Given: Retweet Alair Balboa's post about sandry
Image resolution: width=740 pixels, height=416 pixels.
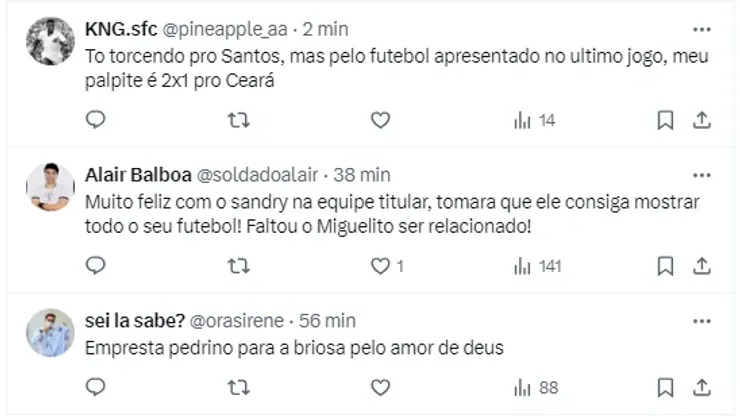Looking at the screenshot, I should pyautogui.click(x=237, y=266).
